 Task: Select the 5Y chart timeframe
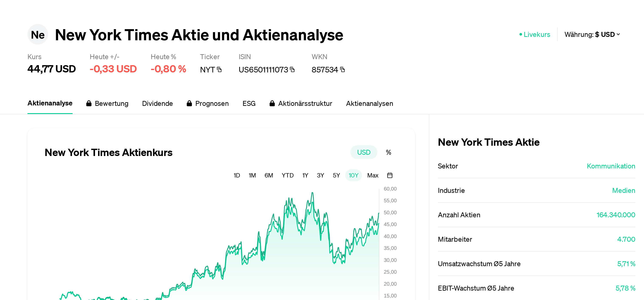click(336, 175)
